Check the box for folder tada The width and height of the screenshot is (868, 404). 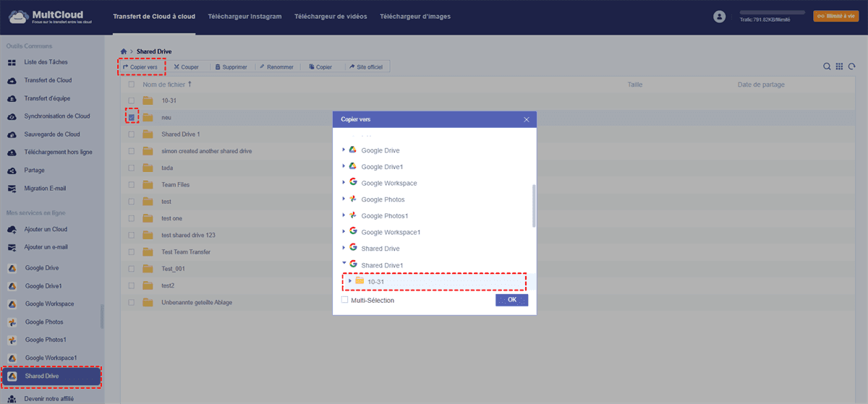coord(132,168)
